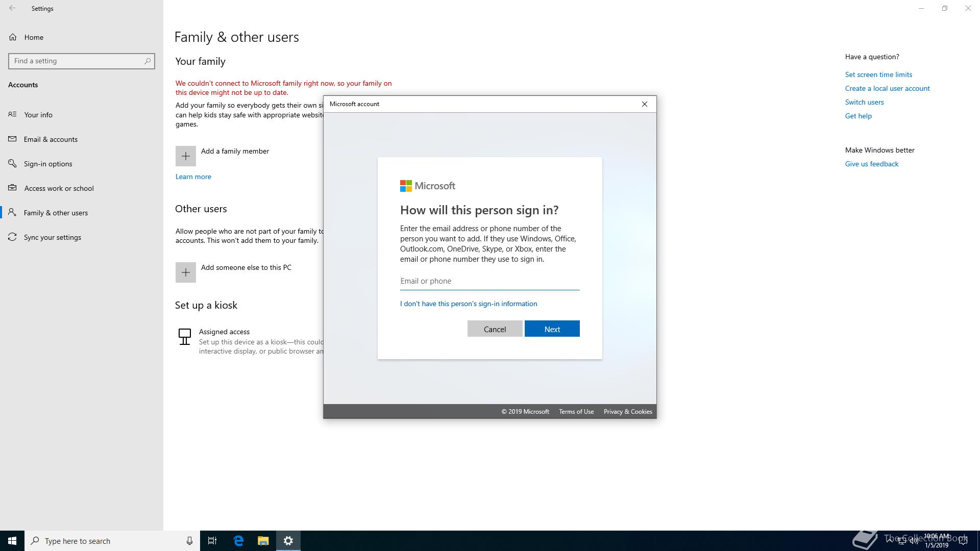Image resolution: width=980 pixels, height=551 pixels.
Task: Click I don't have sign-in information link
Action: [468, 304]
